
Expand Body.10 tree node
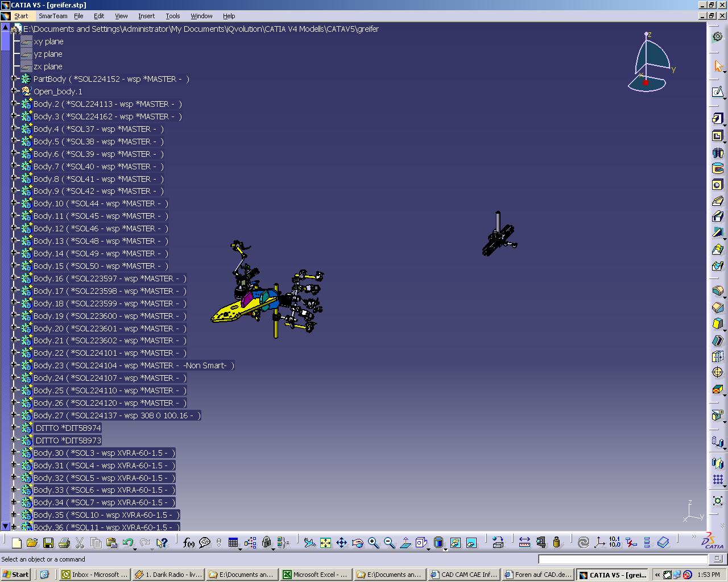pos(14,203)
